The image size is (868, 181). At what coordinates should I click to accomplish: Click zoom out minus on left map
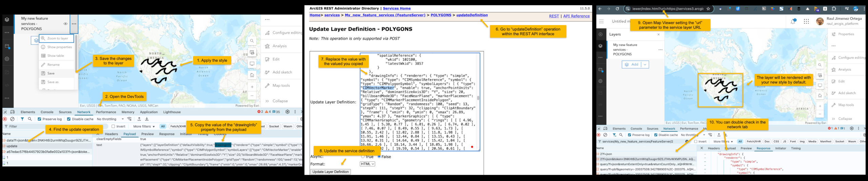[252, 96]
